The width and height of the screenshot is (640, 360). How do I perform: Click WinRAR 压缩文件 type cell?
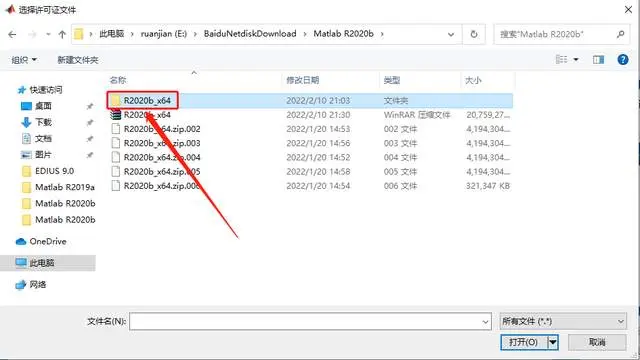[x=417, y=115]
